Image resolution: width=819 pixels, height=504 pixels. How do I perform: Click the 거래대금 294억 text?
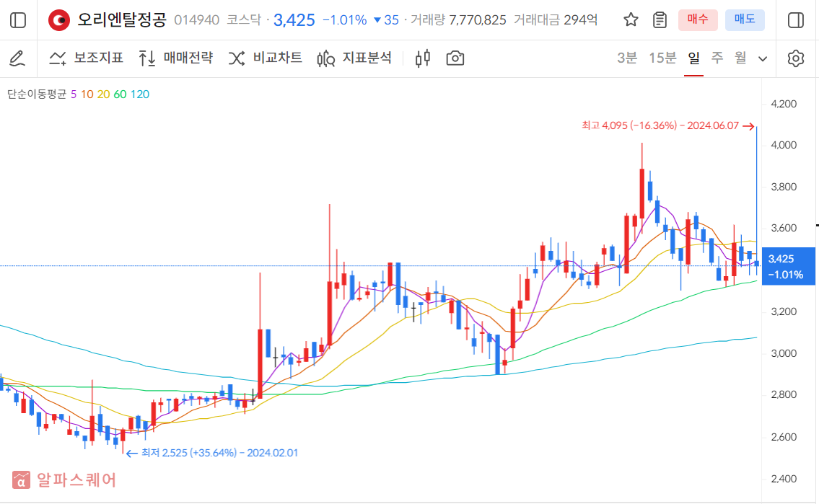556,20
